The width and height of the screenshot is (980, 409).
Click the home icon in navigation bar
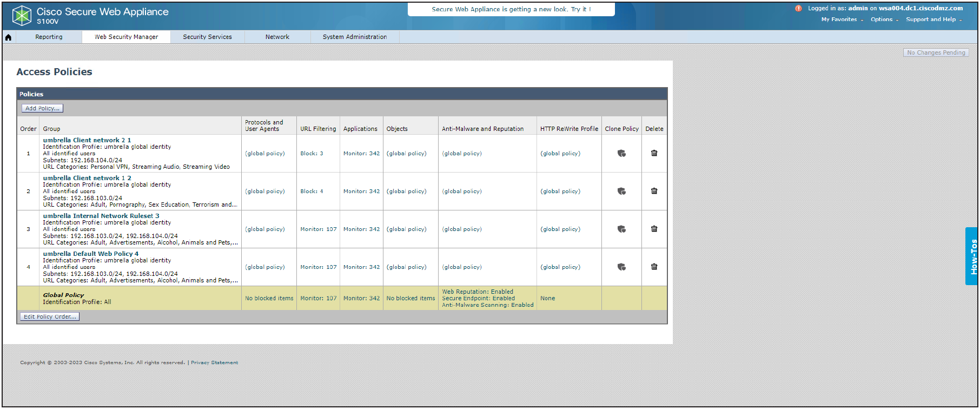(x=8, y=37)
